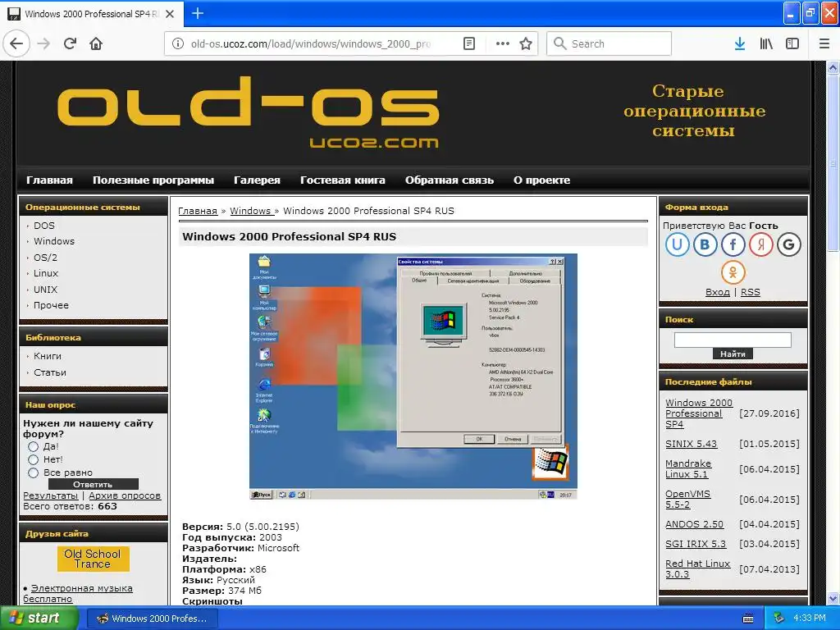
Task: Open the Книги library link
Action: (x=47, y=356)
